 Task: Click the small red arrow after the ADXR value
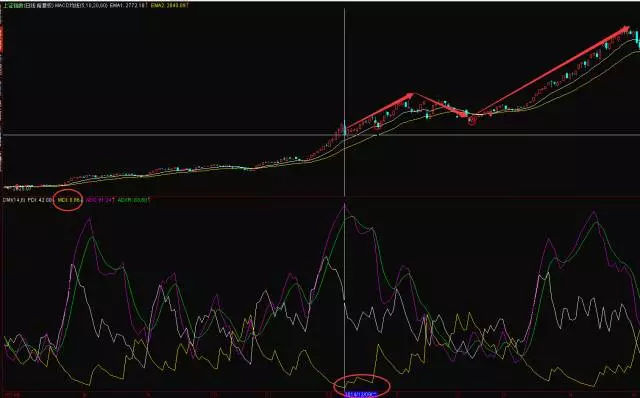pos(149,200)
